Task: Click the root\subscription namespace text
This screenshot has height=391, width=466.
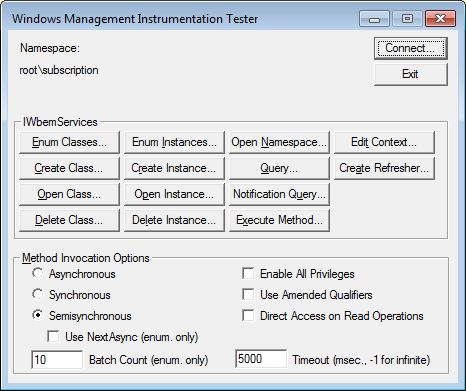Action: click(x=59, y=70)
